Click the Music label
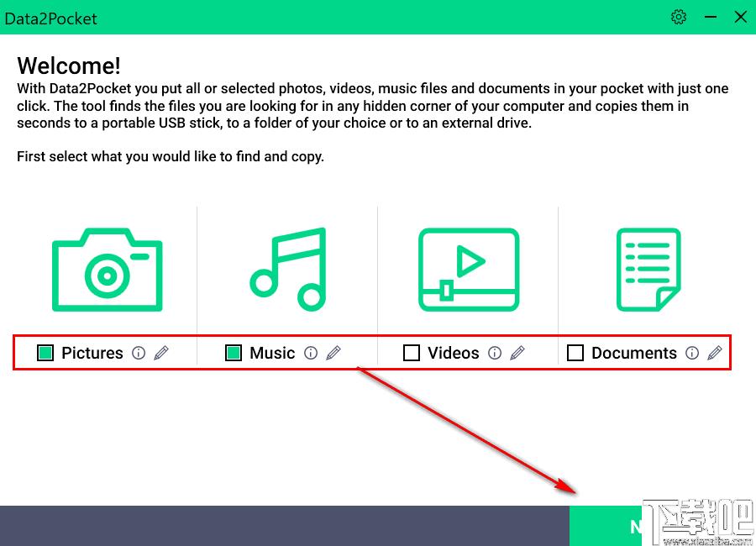756x546 pixels. (x=272, y=353)
